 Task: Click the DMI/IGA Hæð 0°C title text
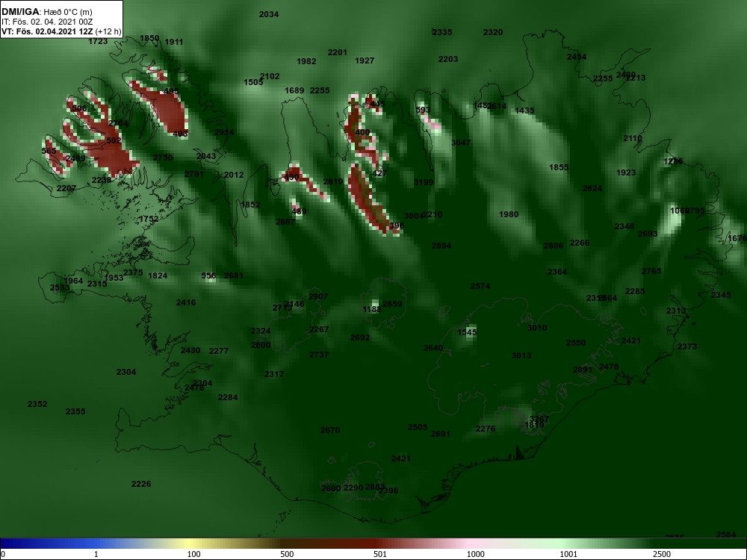(46, 12)
